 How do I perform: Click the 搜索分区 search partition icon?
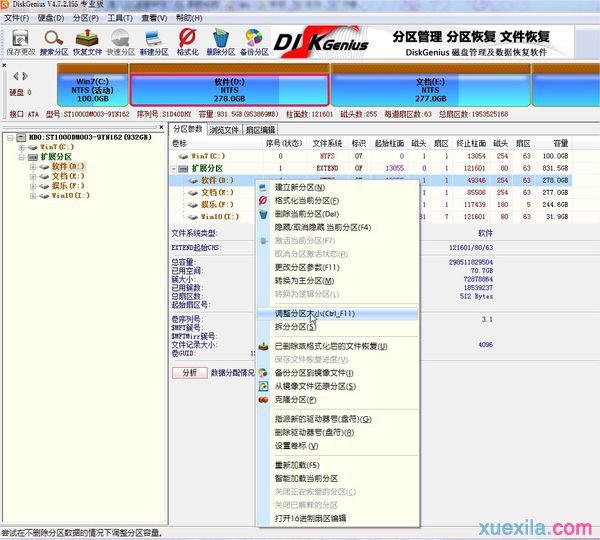[54, 42]
